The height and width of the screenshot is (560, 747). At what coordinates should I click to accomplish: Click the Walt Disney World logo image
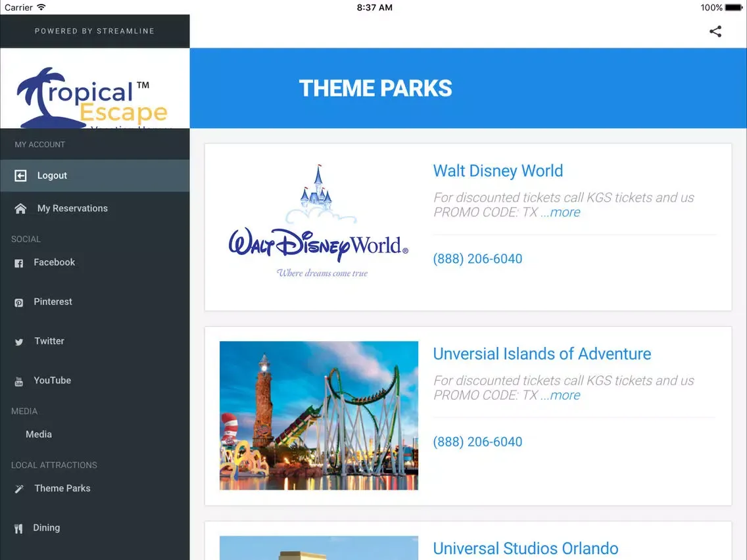318,222
